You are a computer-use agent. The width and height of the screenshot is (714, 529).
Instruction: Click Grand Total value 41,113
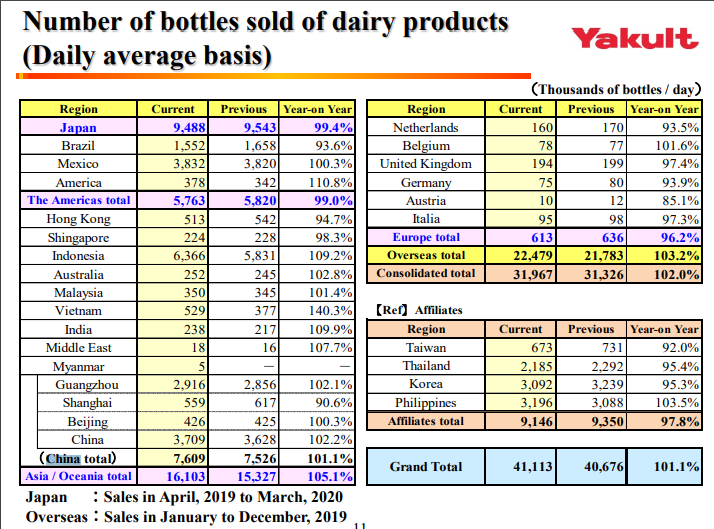point(520,467)
